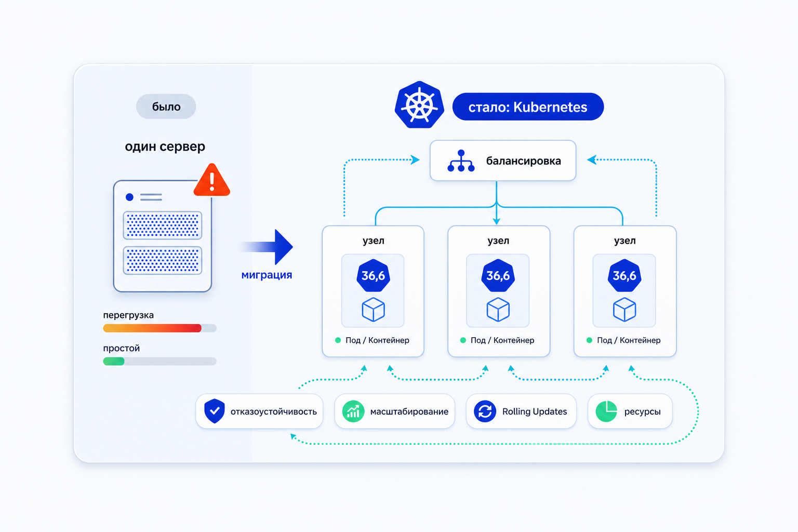798x532 pixels.
Task: Click the «перегрузка» label text
Action: click(128, 315)
